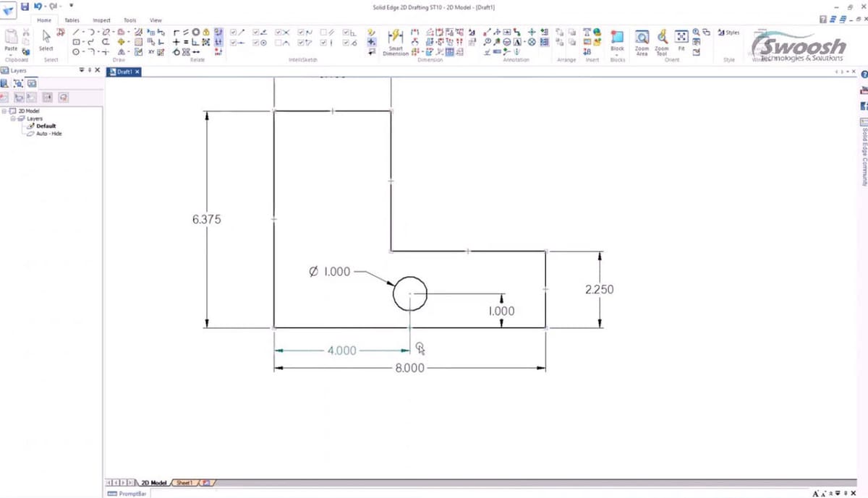Open the View ribbon tab
The image size is (868, 498).
pos(156,20)
